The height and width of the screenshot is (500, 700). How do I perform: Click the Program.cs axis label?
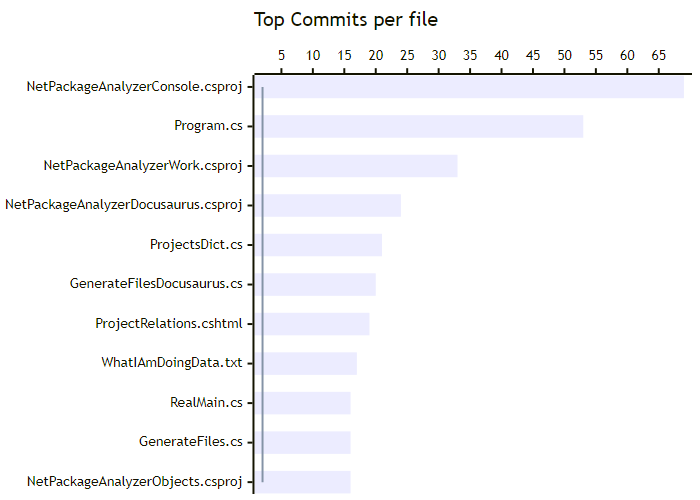point(208,126)
